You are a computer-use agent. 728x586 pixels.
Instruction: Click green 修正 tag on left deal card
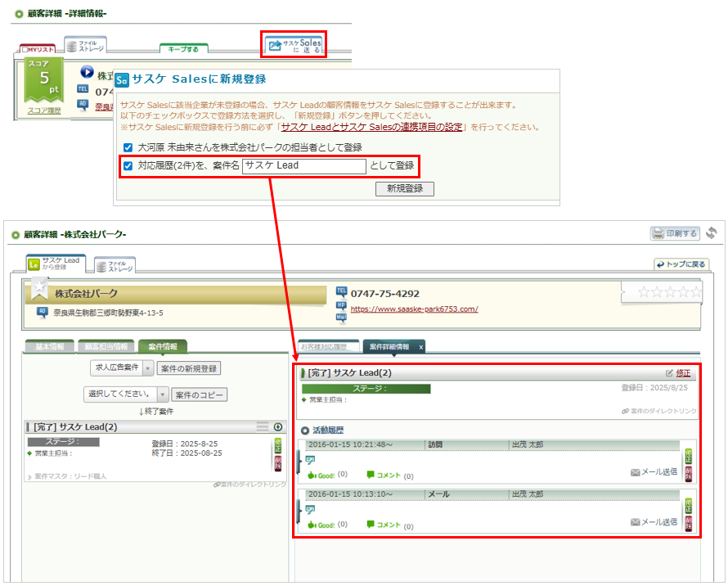[277, 445]
